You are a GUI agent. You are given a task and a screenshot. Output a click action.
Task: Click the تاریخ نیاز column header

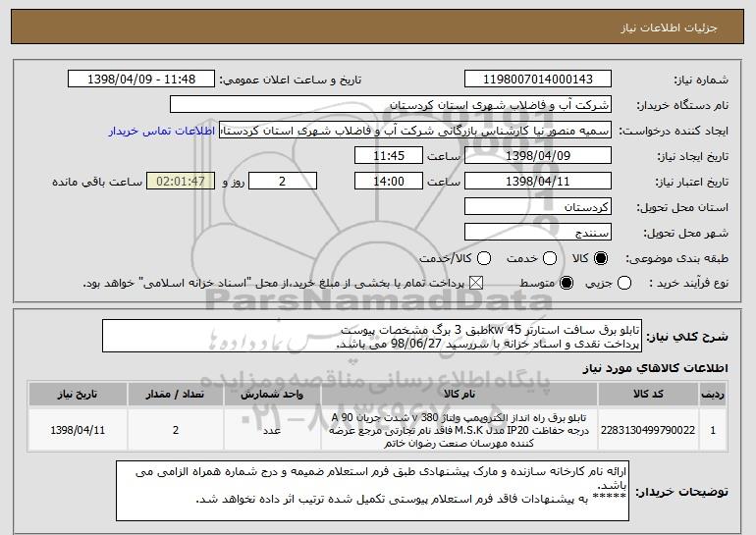pos(78,395)
